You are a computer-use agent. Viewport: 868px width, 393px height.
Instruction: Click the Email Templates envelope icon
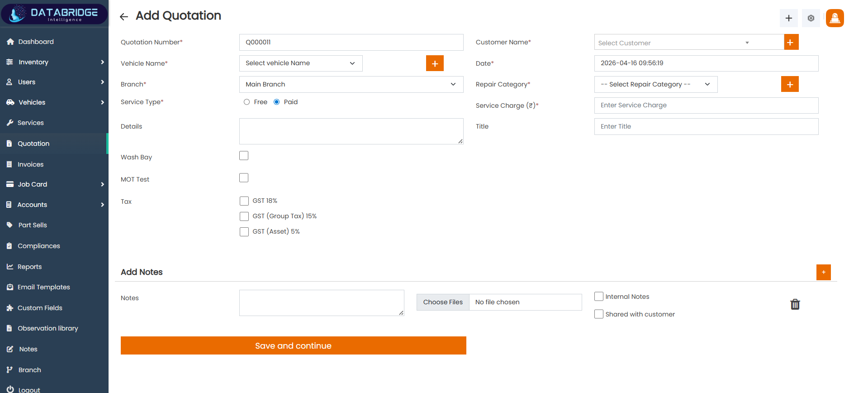point(9,287)
